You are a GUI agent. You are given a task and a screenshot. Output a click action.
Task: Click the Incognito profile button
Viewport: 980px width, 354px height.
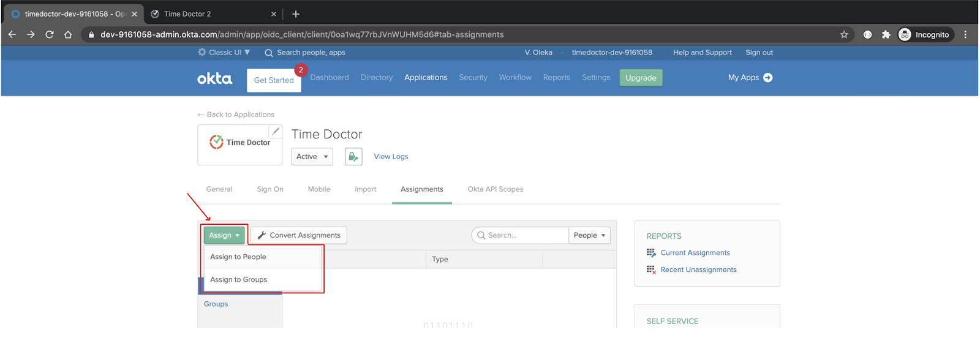(x=924, y=34)
